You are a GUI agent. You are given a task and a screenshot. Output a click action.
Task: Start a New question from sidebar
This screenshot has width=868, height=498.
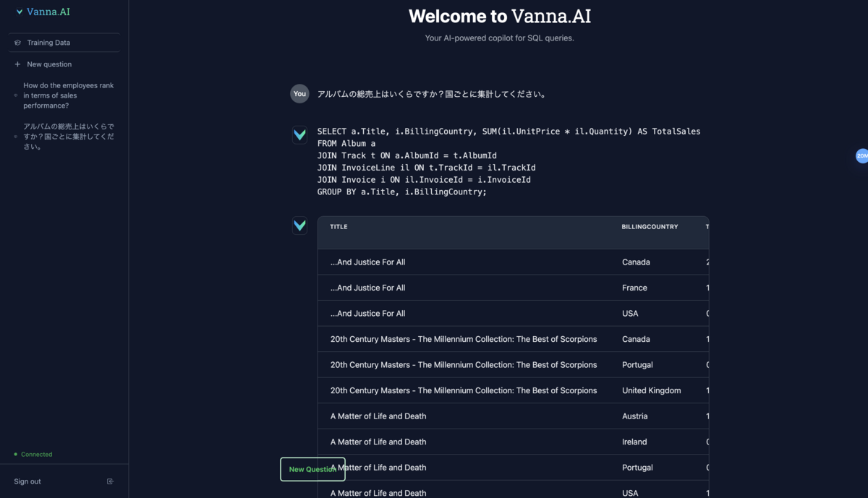click(49, 64)
